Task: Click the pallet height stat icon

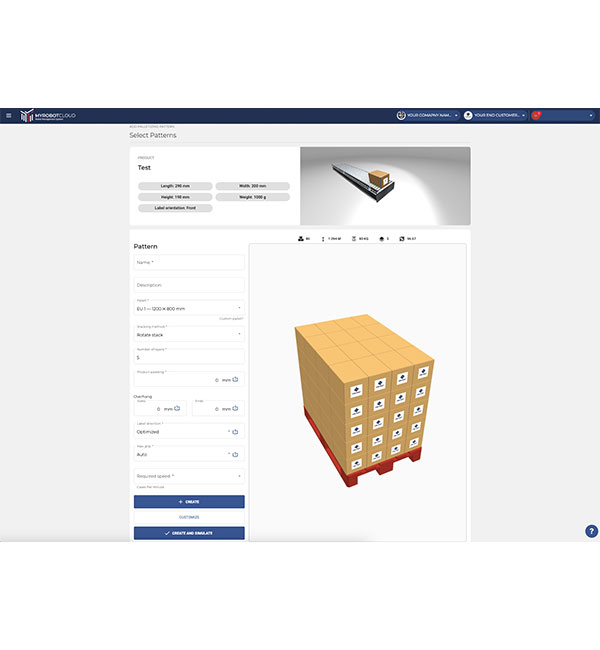Action: pyautogui.click(x=323, y=239)
